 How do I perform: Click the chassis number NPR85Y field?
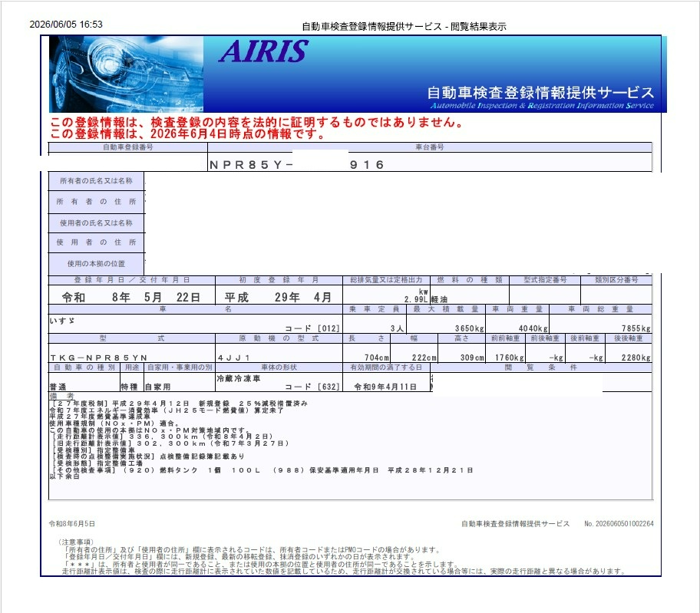click(x=430, y=162)
